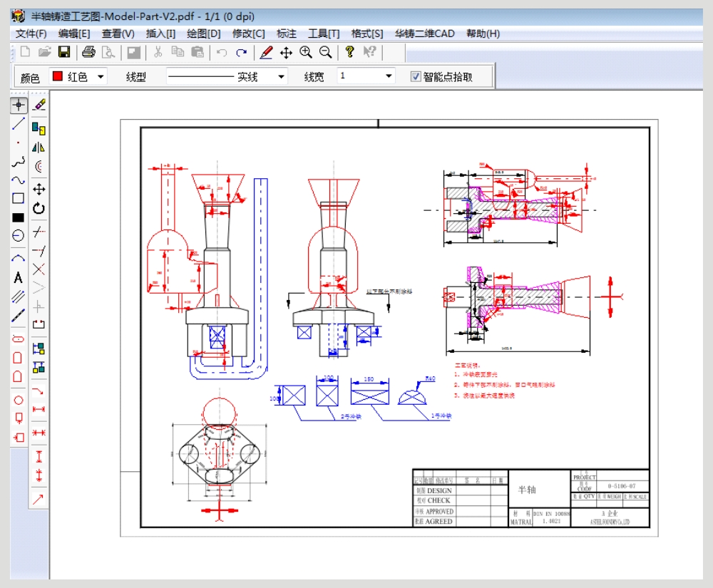Click the red color swatch beside 红色
Image resolution: width=713 pixels, height=588 pixels.
pos(57,76)
